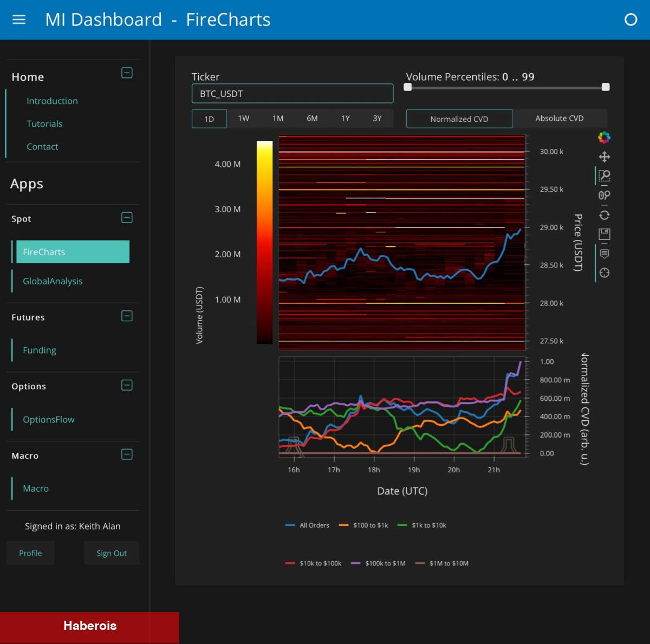Click the 'Signed in as: Keith Alan' text

click(x=73, y=526)
